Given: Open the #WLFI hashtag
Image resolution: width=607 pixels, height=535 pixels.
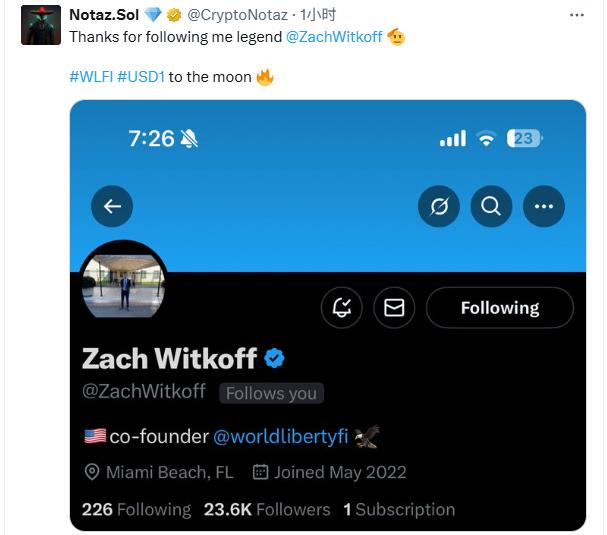Looking at the screenshot, I should tap(91, 77).
